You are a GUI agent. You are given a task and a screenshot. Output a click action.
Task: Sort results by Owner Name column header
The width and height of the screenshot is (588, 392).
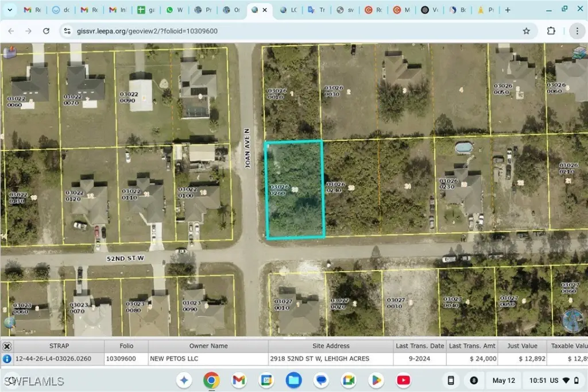(208, 346)
